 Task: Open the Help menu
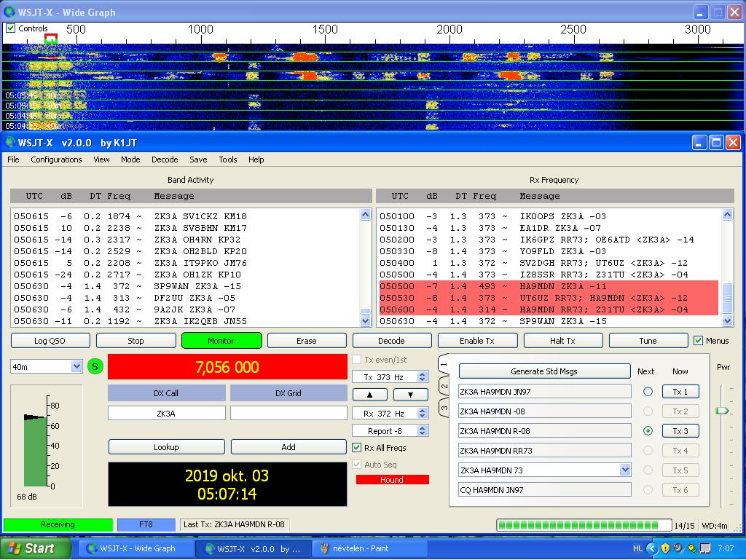(x=256, y=159)
